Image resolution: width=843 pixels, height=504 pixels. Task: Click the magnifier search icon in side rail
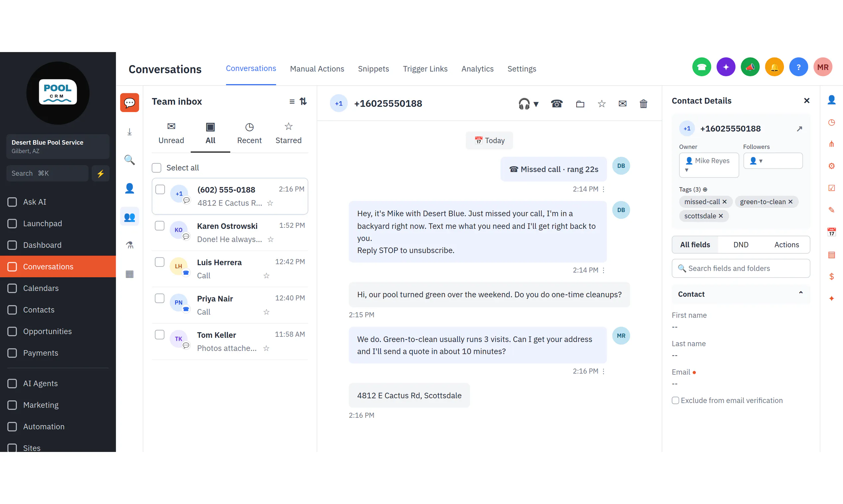coord(129,159)
